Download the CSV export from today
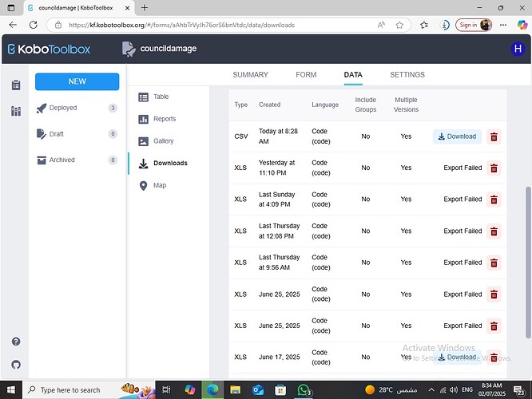This screenshot has height=399, width=532. (457, 136)
